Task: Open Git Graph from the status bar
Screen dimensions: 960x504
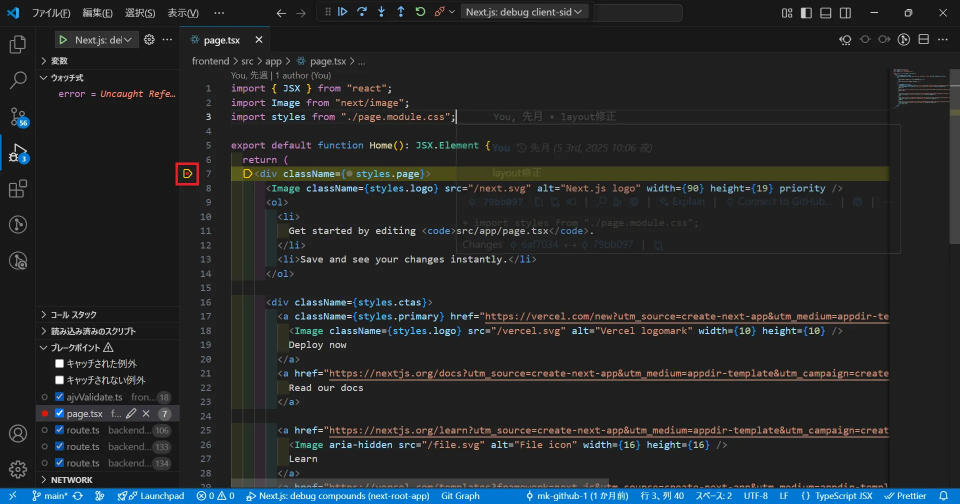Action: coord(460,496)
